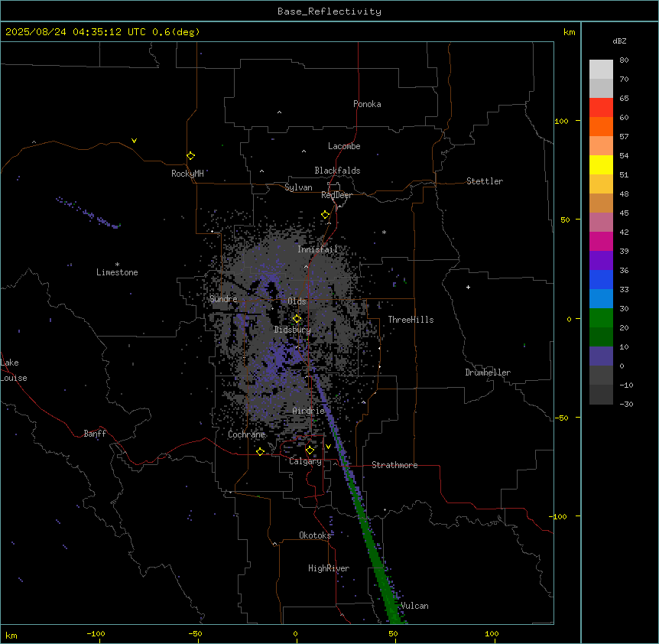Screen dimensions: 659x644
Task: Click the yellow diamond marker between Olds and Didsbury
Action: (297, 319)
